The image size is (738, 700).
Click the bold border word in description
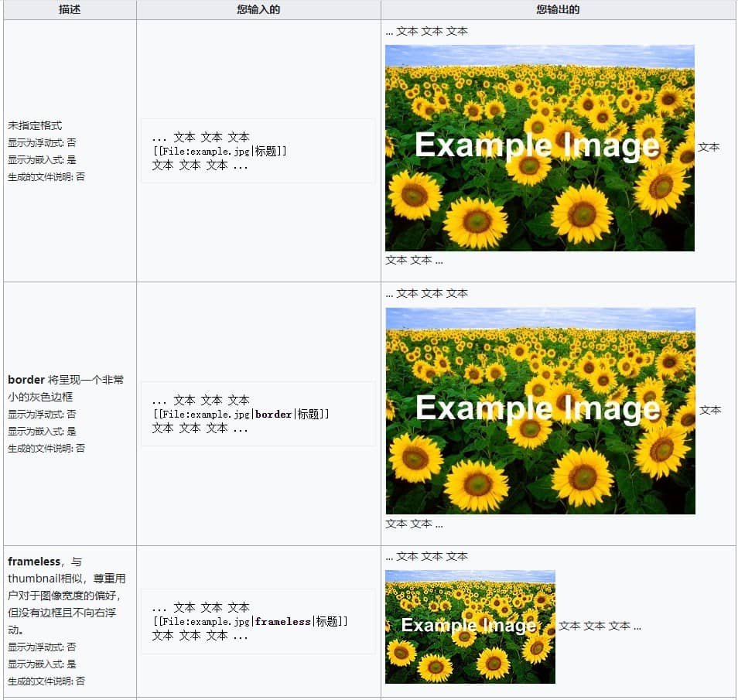26,380
